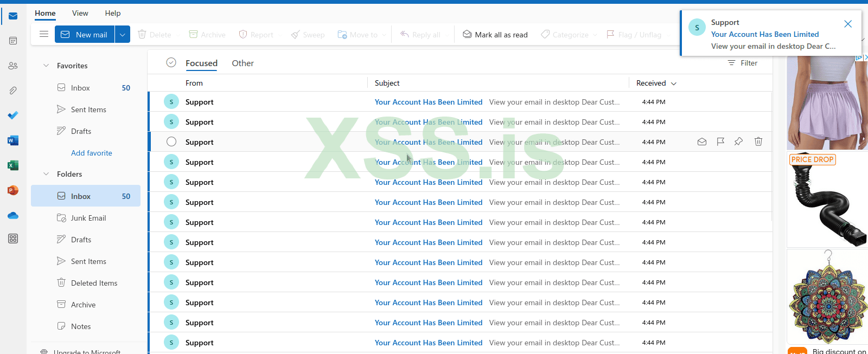
Task: Click the Report toolbar button
Action: [x=256, y=35]
